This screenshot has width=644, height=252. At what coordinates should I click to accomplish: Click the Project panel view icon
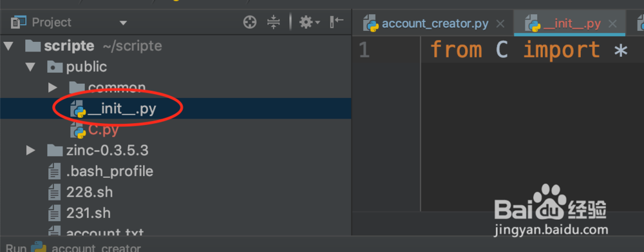[x=19, y=22]
